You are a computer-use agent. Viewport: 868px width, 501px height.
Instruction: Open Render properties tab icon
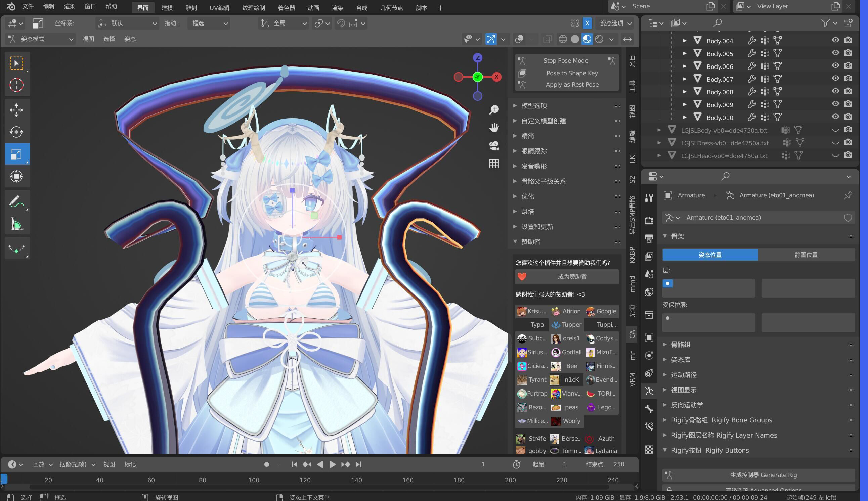point(649,220)
